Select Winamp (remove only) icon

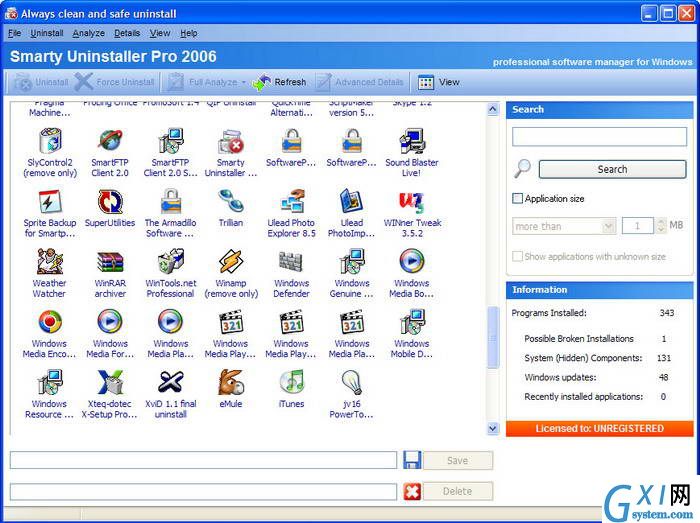[231, 262]
